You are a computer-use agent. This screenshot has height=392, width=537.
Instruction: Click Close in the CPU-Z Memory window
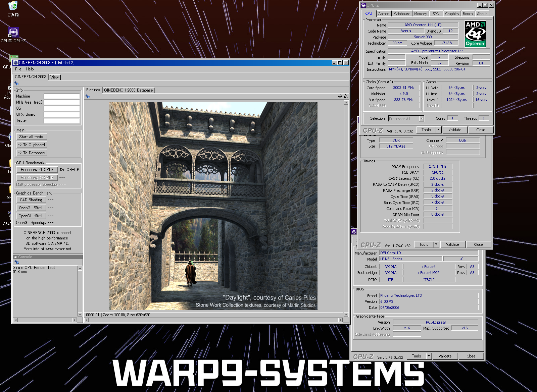[x=478, y=244]
